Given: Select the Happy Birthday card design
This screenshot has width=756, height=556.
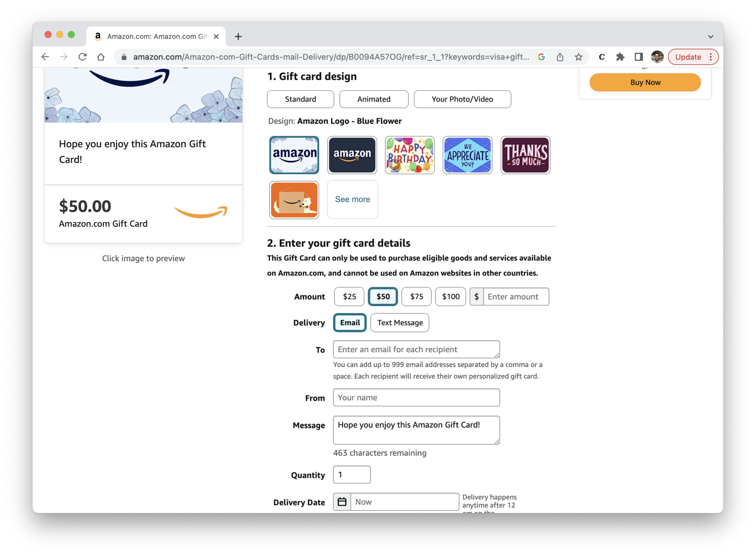Looking at the screenshot, I should (410, 154).
